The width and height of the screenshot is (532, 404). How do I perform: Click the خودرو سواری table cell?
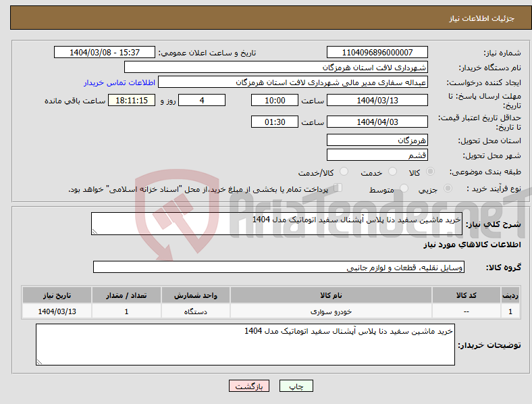[331, 311]
